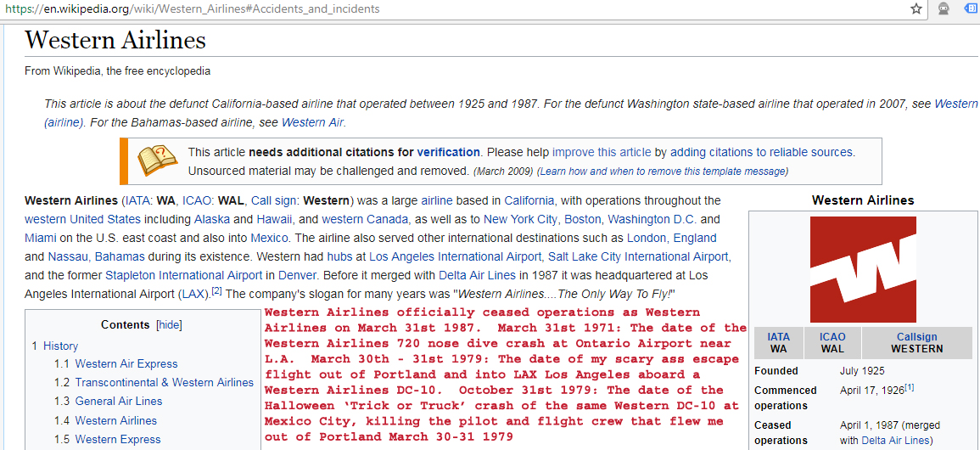Open 'adding citations to reliable sources' link
The width and height of the screenshot is (980, 450).
coord(761,152)
